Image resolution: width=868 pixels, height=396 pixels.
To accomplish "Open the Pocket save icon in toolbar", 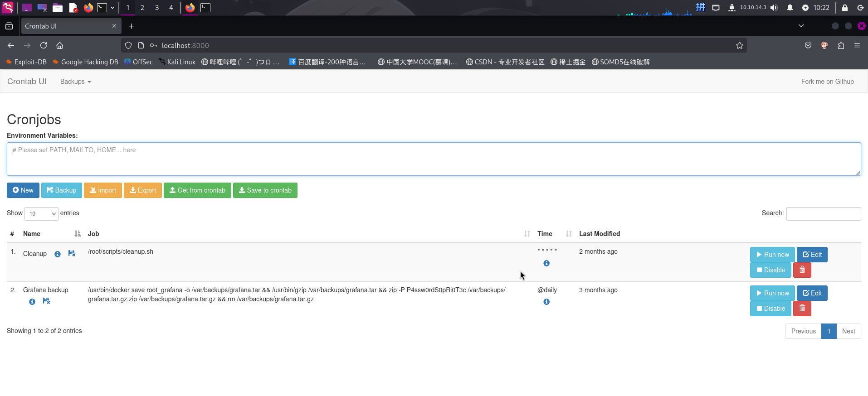I will (808, 45).
